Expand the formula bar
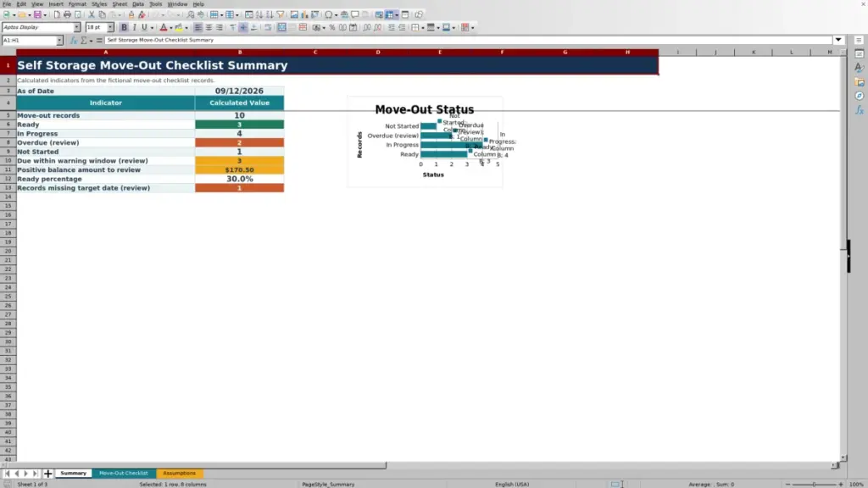868x488 pixels. point(838,40)
